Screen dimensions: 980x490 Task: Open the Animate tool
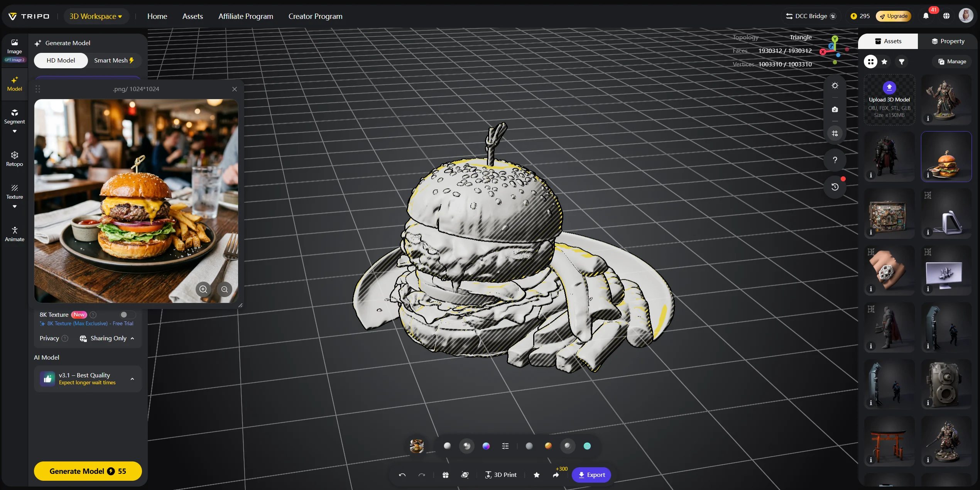click(x=15, y=234)
